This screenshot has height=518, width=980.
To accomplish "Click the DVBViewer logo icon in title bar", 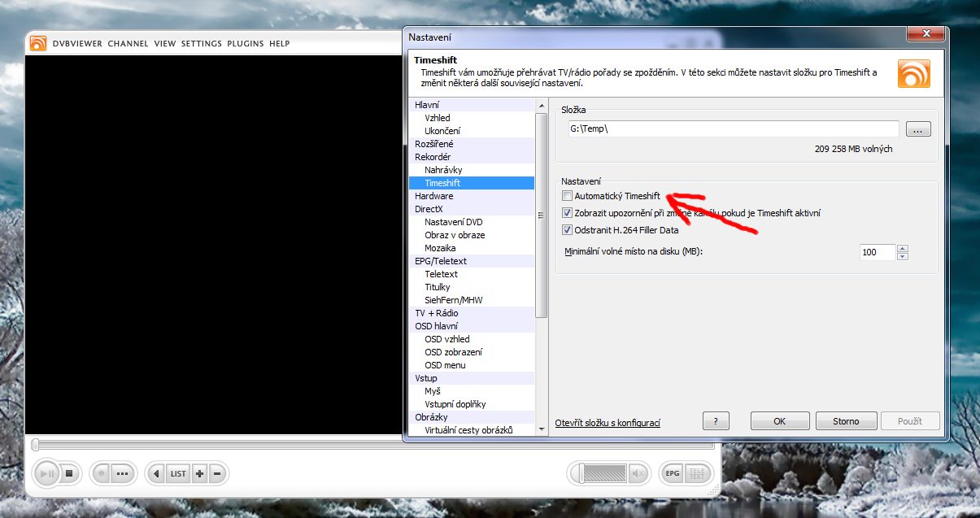I will 37,43.
